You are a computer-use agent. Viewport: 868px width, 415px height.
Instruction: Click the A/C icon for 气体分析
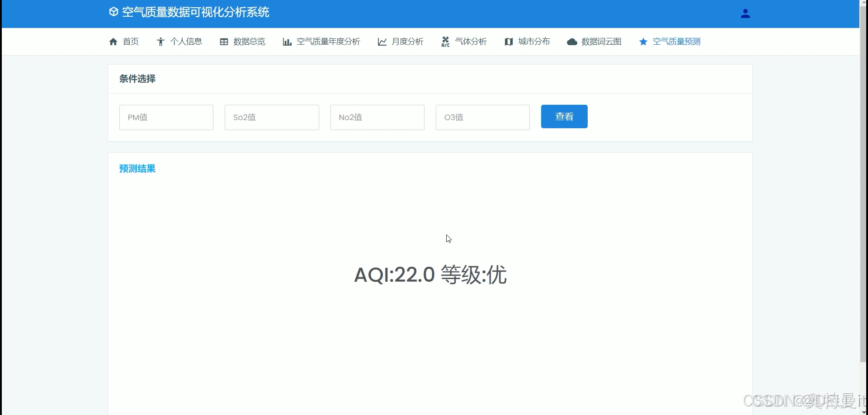coord(445,42)
